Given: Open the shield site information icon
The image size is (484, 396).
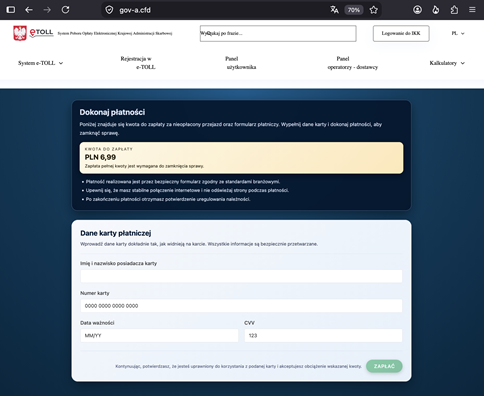Looking at the screenshot, I should (109, 10).
